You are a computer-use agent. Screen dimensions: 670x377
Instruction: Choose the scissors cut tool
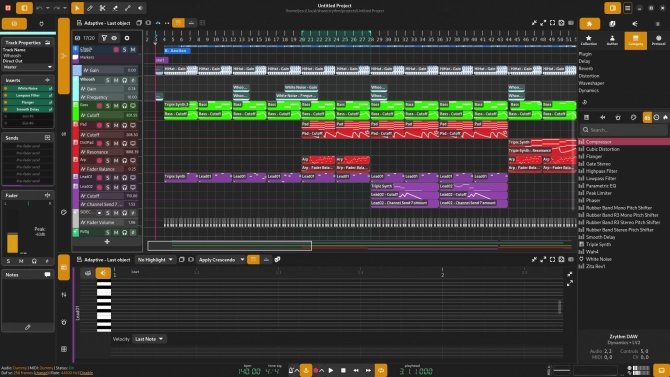point(103,8)
